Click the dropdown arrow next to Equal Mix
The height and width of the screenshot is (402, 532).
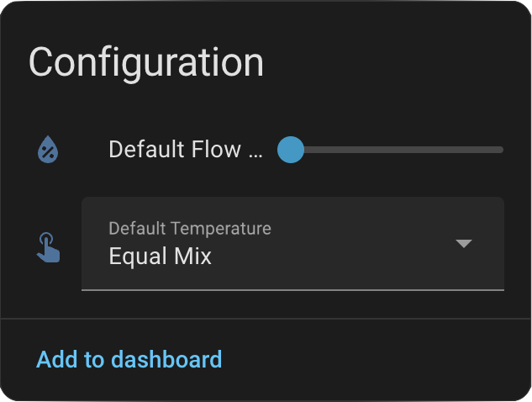point(464,244)
